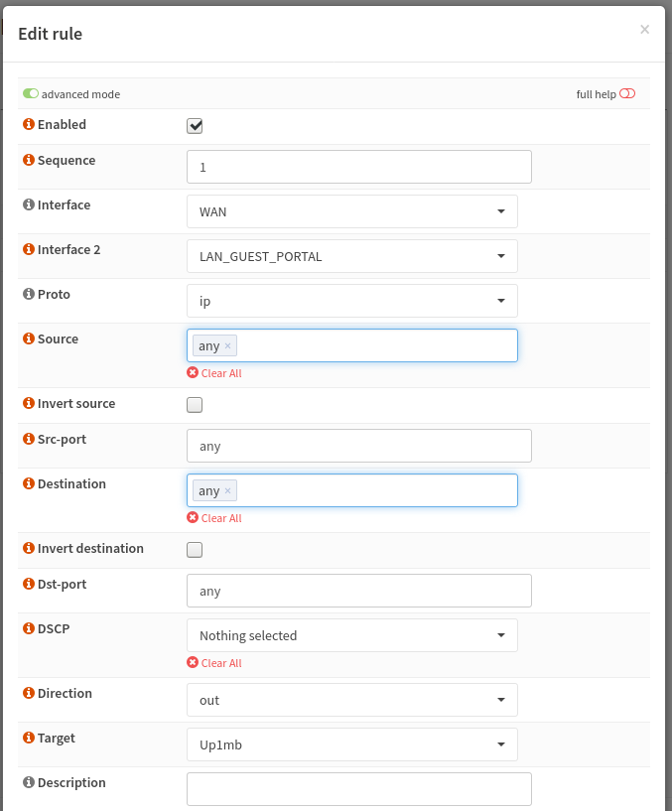Open the Target dropdown showing Up1mb
Image resolution: width=672 pixels, height=811 pixels.
coord(351,744)
